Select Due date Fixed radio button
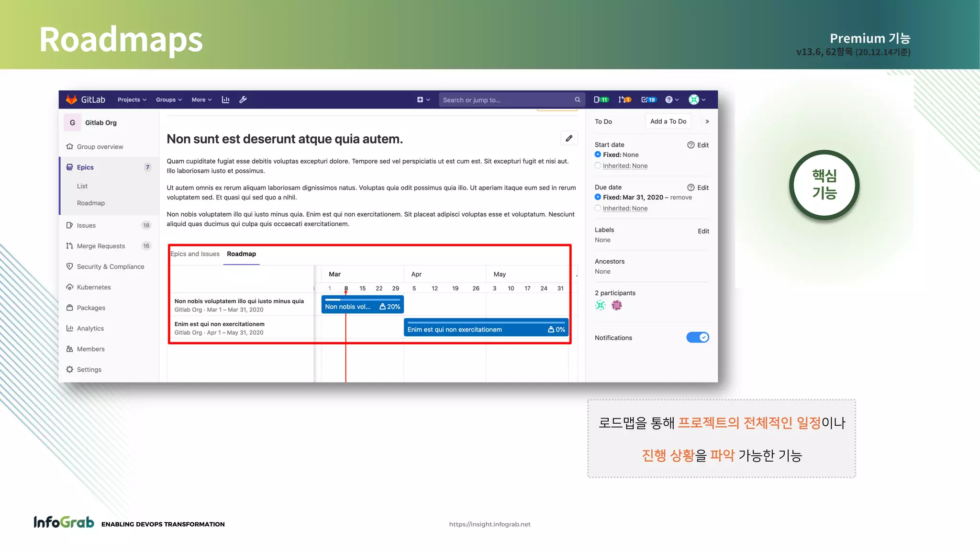The width and height of the screenshot is (980, 551). (x=598, y=197)
